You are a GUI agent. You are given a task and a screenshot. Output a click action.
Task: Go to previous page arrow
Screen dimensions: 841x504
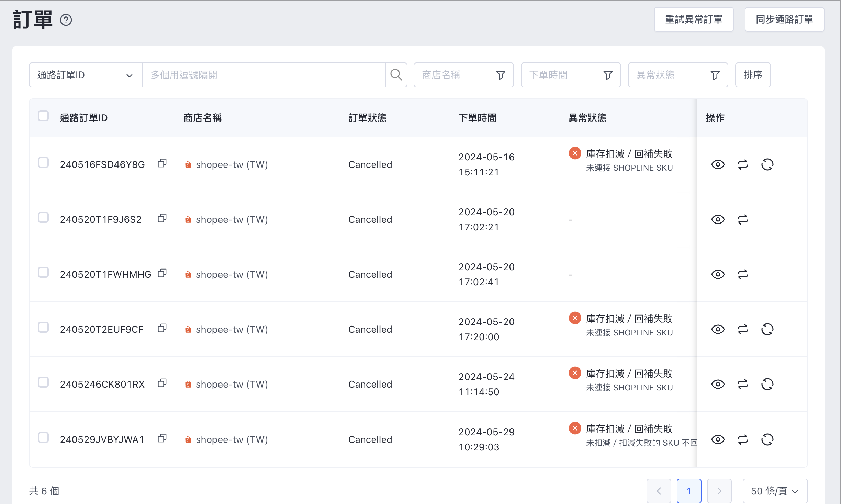tap(659, 491)
